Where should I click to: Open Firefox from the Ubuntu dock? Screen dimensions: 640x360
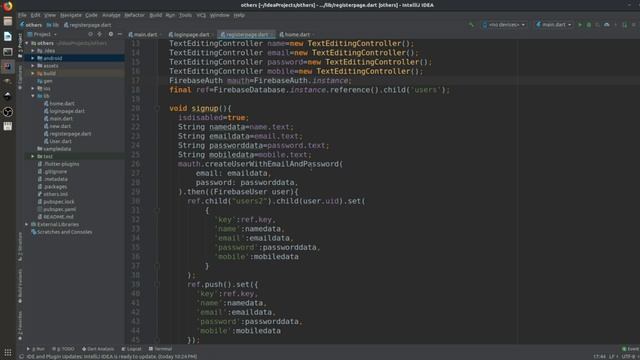point(7,6)
